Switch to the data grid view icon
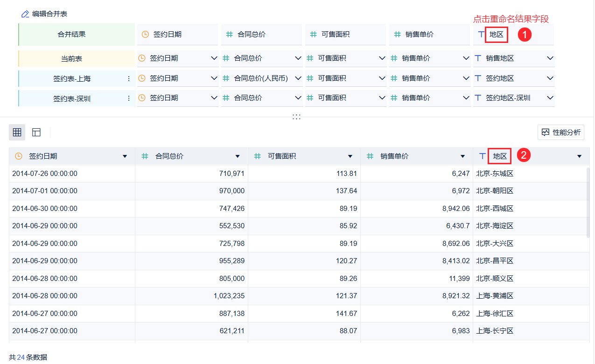Viewport: 595px width, 364px height. [x=17, y=133]
